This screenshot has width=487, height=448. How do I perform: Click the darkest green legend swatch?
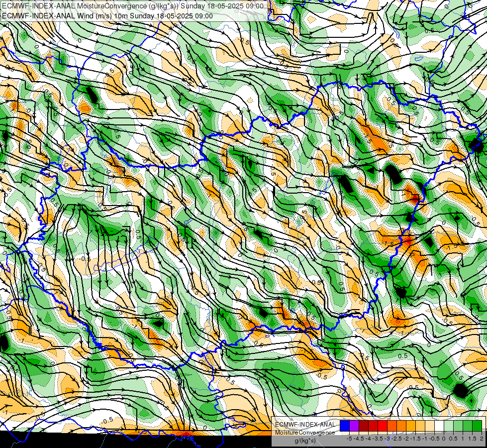coord(477,426)
